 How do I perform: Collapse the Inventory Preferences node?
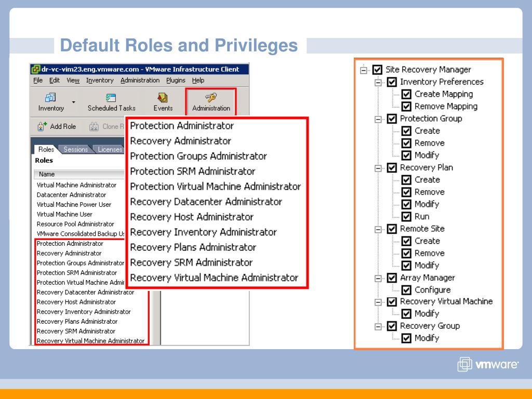378,83
